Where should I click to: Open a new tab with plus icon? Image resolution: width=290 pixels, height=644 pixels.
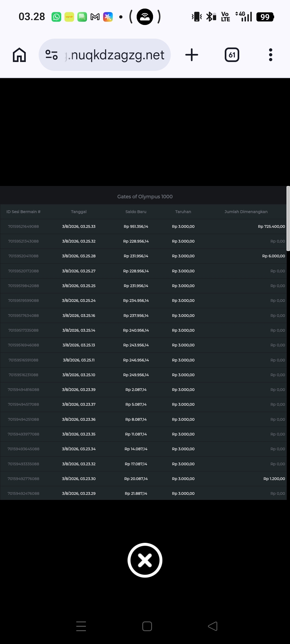[x=192, y=55]
